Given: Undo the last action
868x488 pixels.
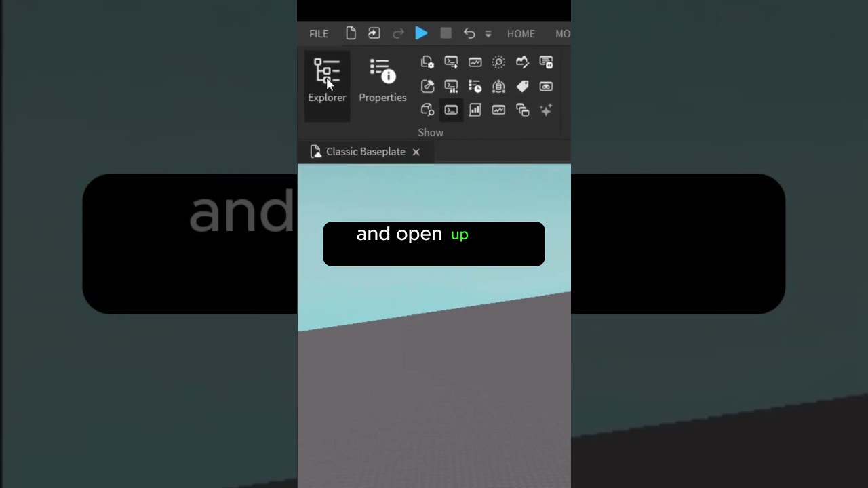Looking at the screenshot, I should tap(469, 33).
